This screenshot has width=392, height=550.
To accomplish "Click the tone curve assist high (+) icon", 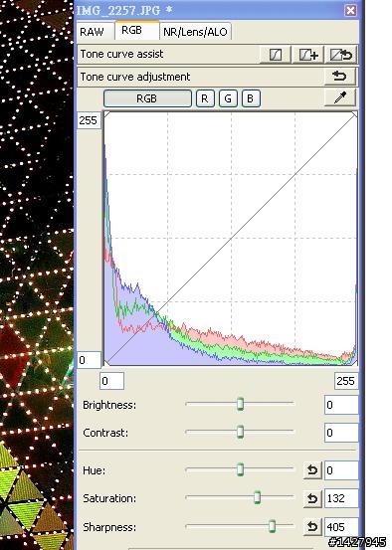I will click(308, 55).
